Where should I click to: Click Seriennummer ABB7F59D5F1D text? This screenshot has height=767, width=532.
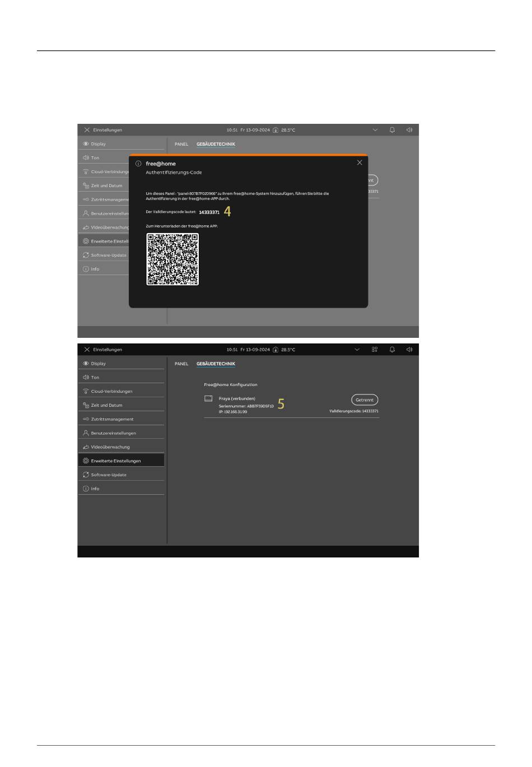click(x=246, y=406)
